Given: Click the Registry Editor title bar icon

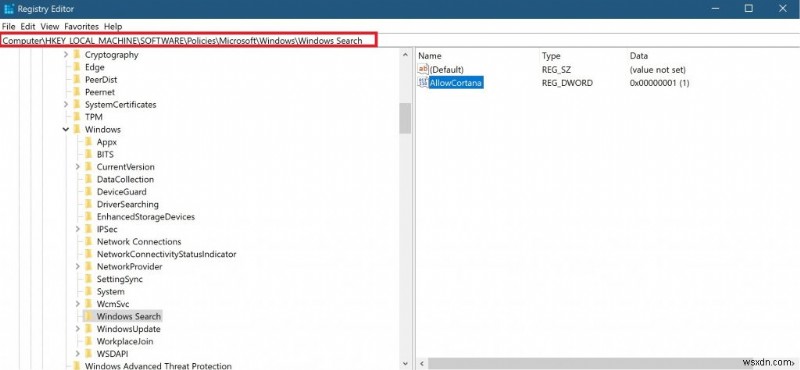Looking at the screenshot, I should point(9,9).
